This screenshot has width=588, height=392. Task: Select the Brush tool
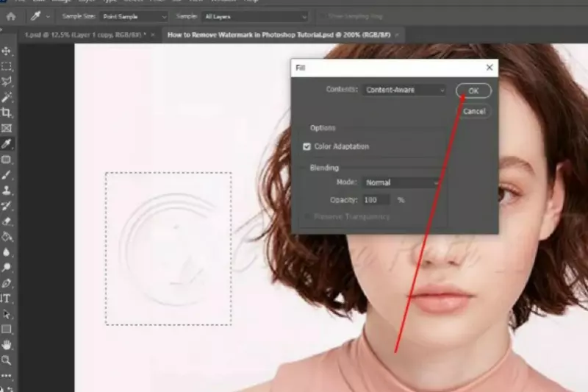pyautogui.click(x=7, y=175)
